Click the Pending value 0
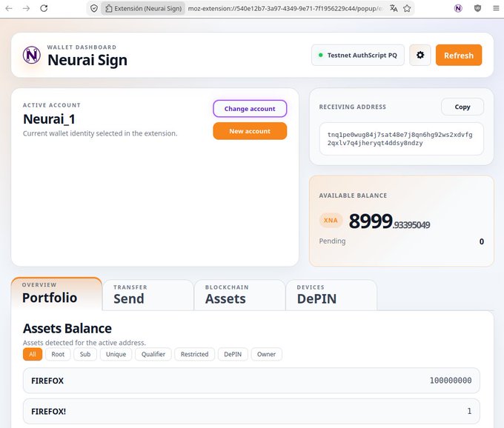 [482, 241]
